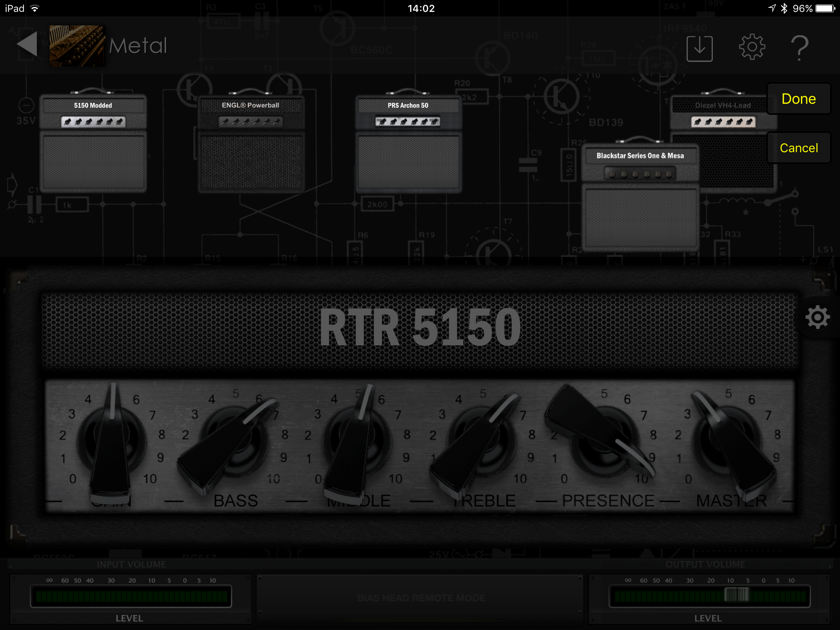Tap the location services arrow icon

(772, 8)
